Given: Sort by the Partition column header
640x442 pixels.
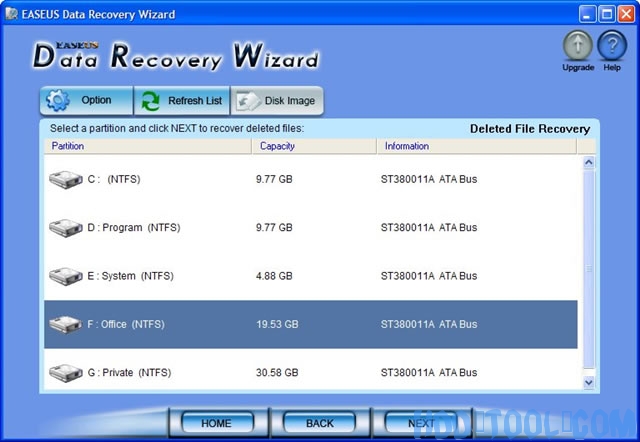Looking at the screenshot, I should click(148, 146).
